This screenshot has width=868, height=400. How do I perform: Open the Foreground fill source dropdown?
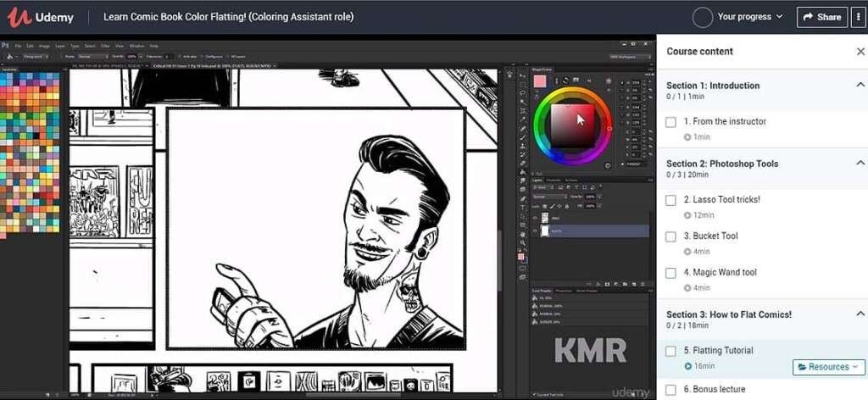[x=36, y=57]
